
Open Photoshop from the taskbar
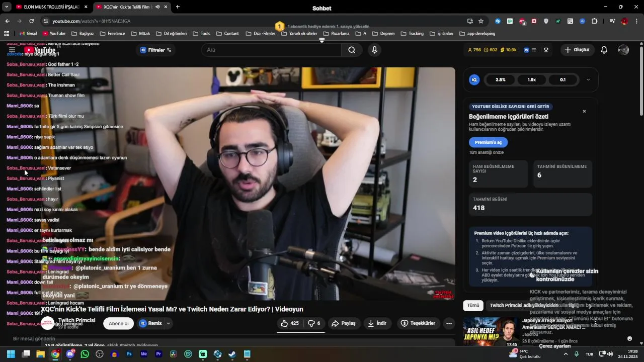click(129, 354)
